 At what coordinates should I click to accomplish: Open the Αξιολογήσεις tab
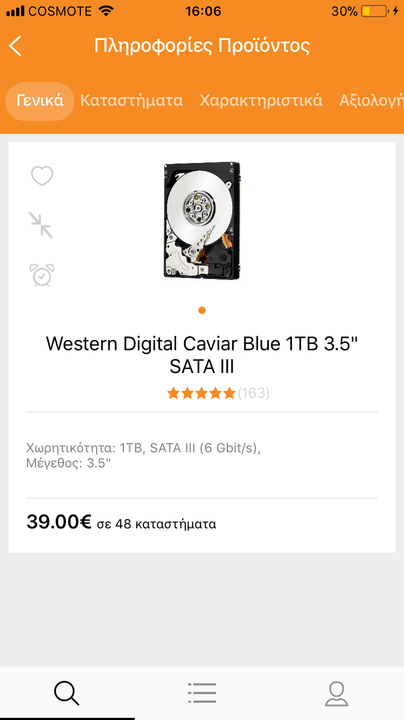(371, 101)
